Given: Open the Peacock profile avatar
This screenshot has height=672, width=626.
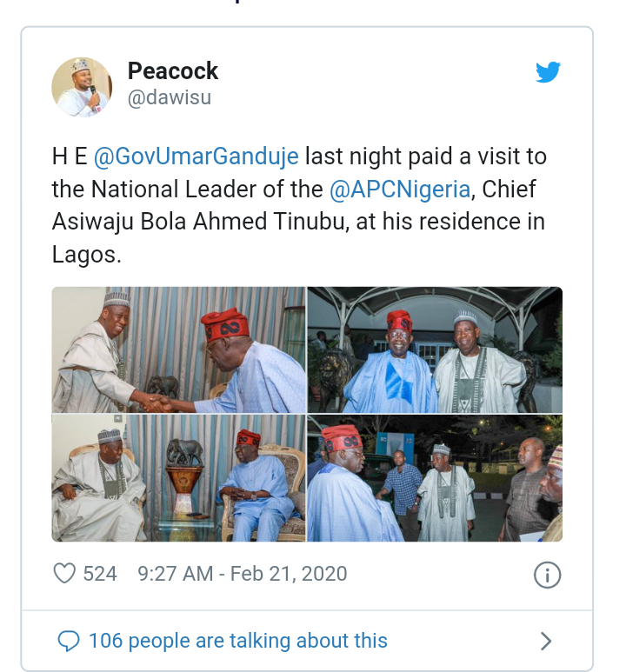Looking at the screenshot, I should click(82, 87).
